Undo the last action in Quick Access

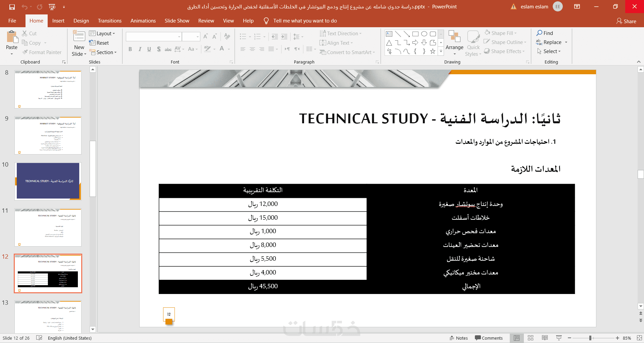24,7
